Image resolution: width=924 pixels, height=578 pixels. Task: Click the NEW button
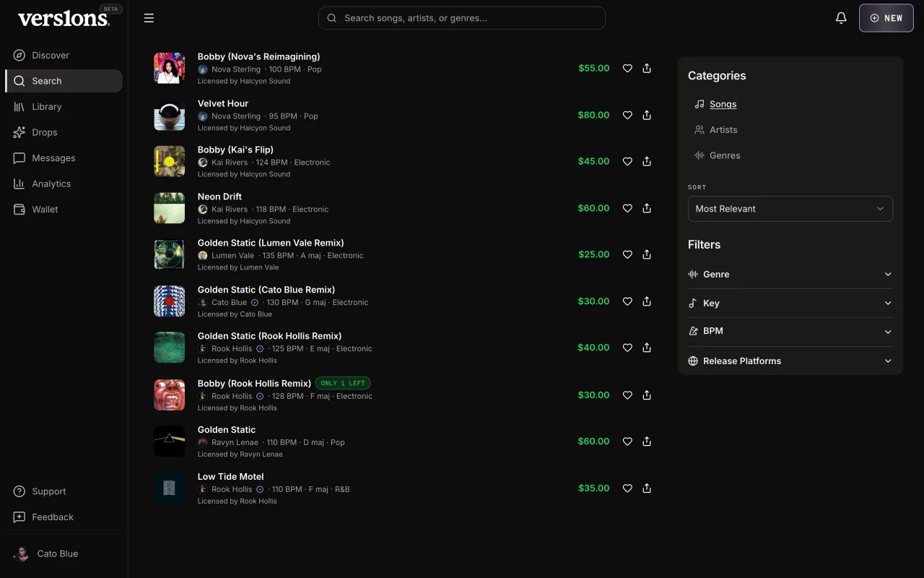(886, 18)
